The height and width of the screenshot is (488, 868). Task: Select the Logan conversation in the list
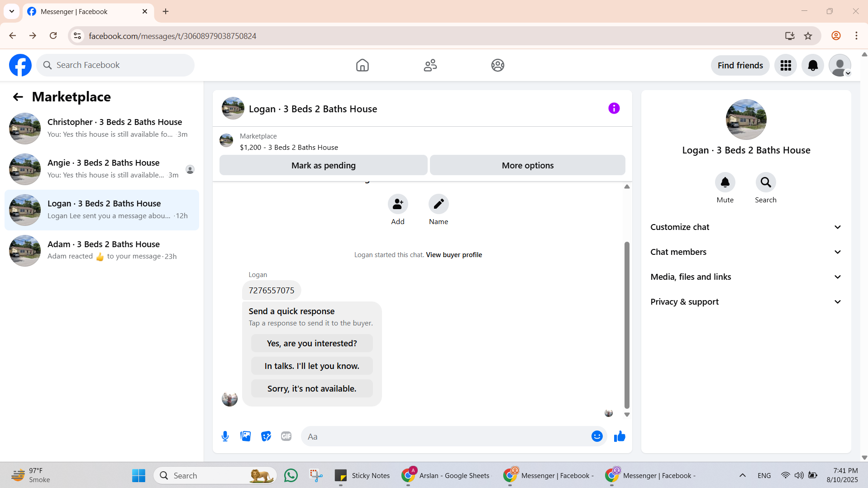point(102,210)
